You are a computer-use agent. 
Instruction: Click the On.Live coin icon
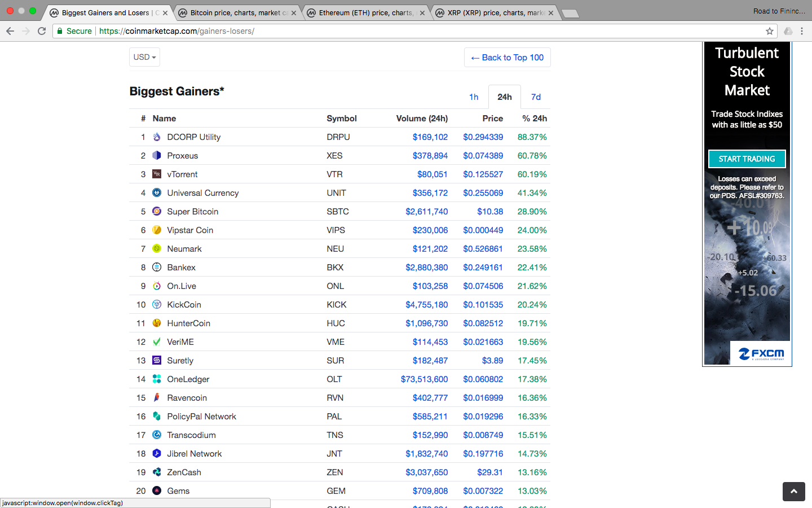(157, 286)
